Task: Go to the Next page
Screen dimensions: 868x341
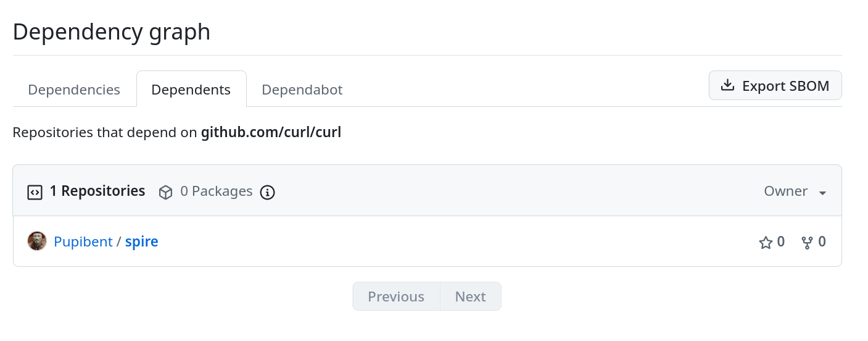Action: (x=470, y=297)
